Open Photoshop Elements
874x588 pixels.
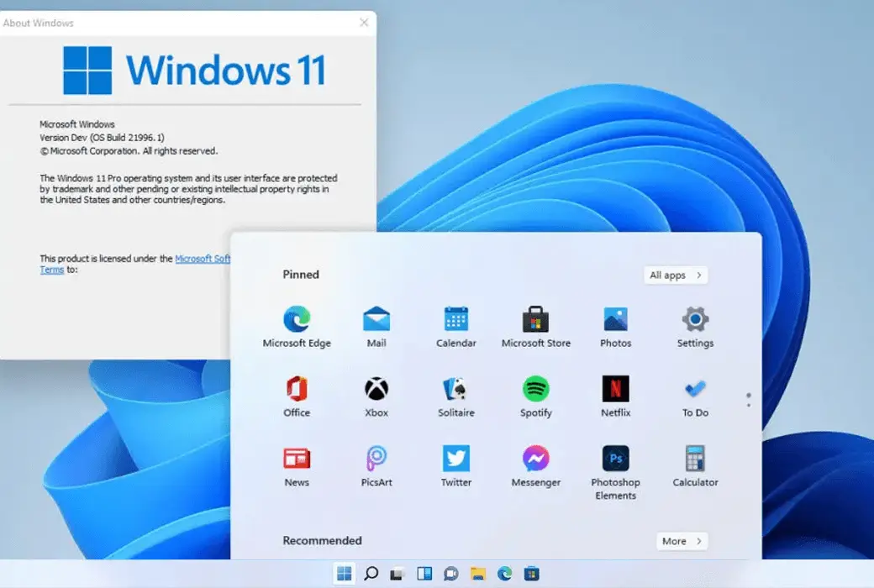pyautogui.click(x=615, y=473)
